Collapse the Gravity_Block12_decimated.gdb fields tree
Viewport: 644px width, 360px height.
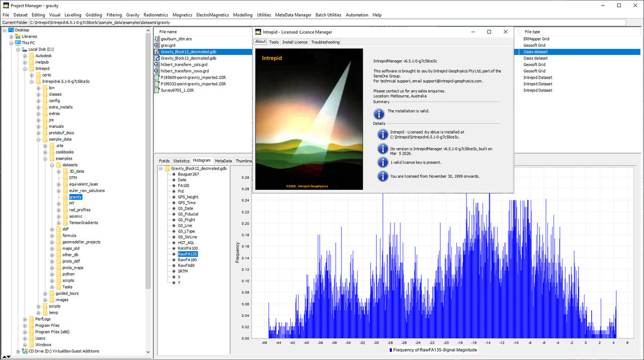coord(161,169)
